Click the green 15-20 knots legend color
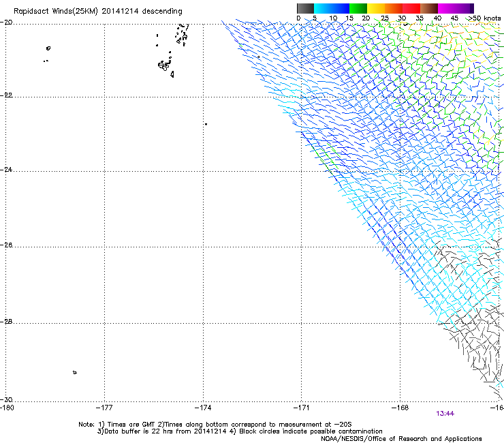The image size is (504, 443). (358, 8)
